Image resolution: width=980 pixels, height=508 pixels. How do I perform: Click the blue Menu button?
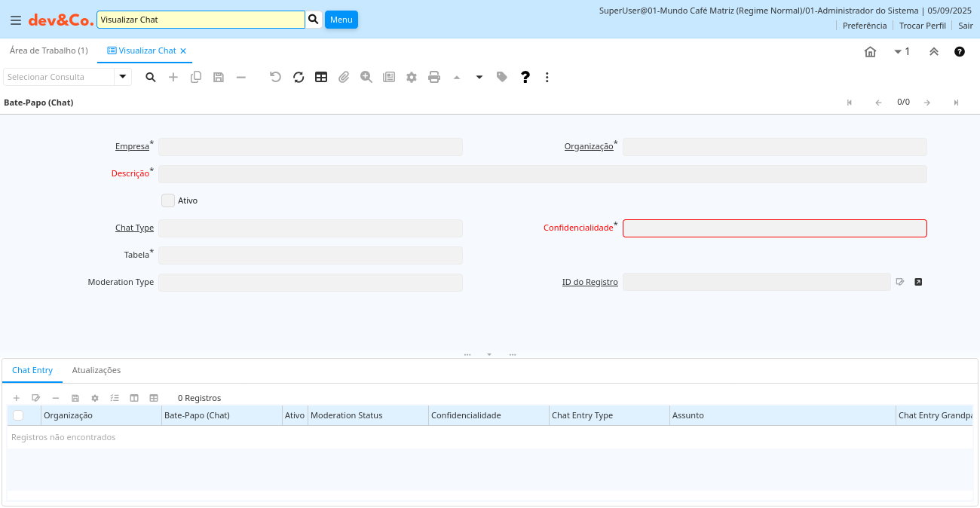click(x=341, y=20)
